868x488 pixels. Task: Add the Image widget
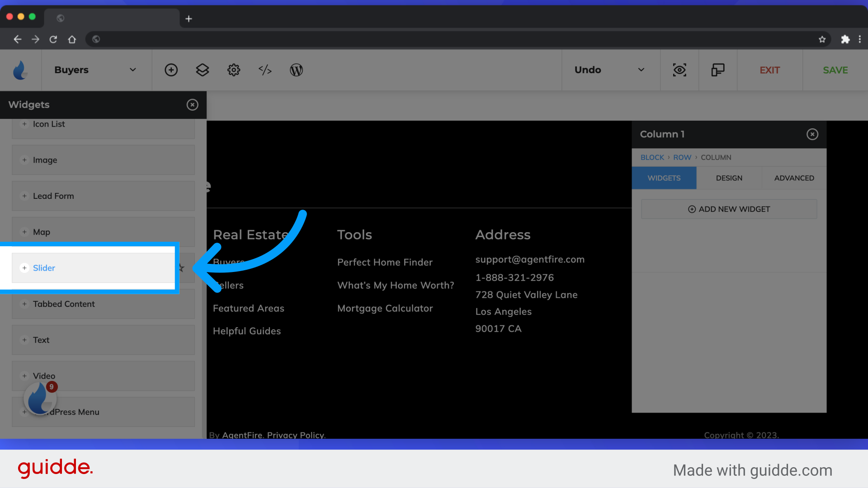point(103,160)
